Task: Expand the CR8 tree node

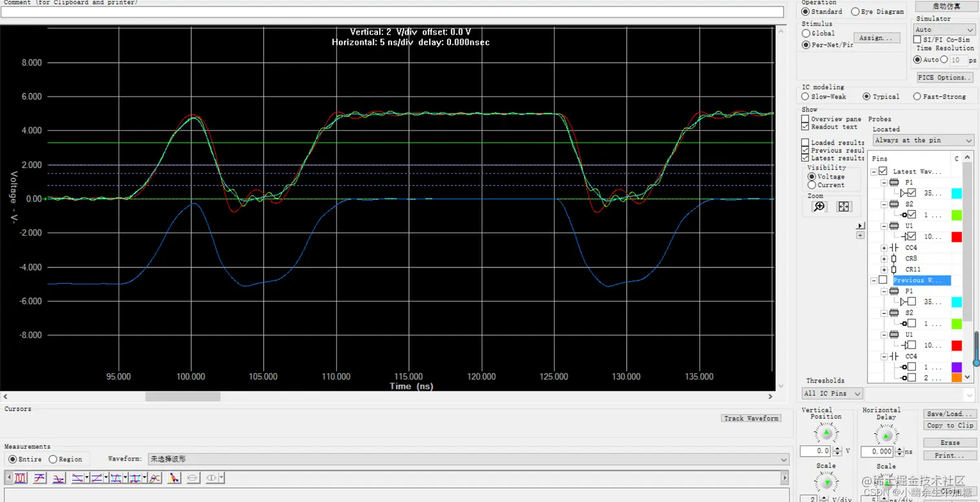Action: [x=884, y=258]
